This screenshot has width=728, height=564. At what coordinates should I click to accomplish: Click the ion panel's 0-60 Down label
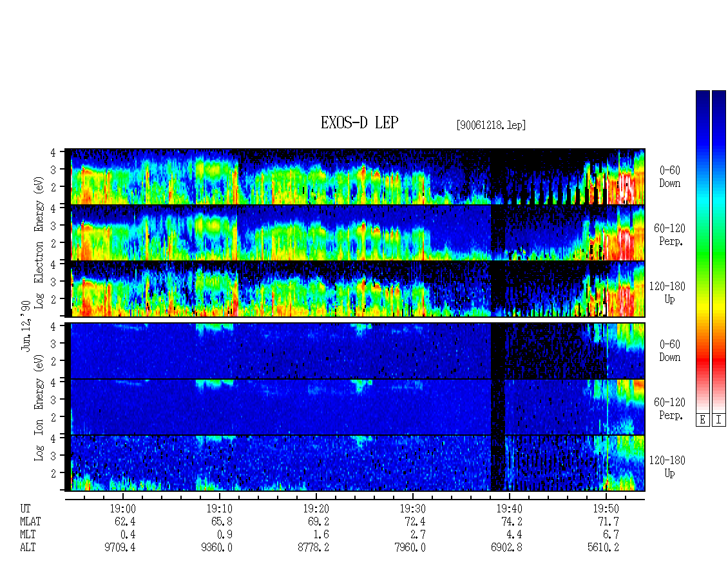click(669, 351)
